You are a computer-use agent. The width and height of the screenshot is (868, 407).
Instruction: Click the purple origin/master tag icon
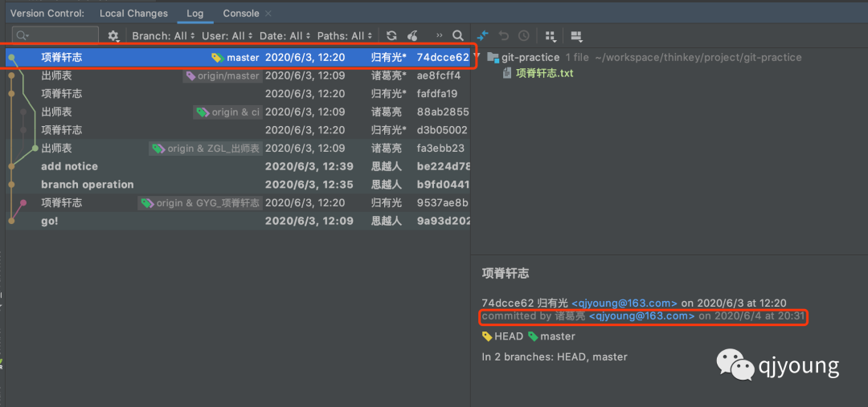click(190, 75)
